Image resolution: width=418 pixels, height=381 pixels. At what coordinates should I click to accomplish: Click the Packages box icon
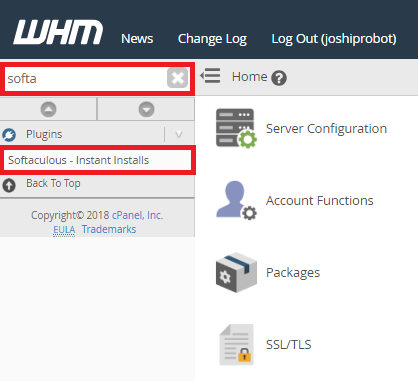tap(236, 272)
